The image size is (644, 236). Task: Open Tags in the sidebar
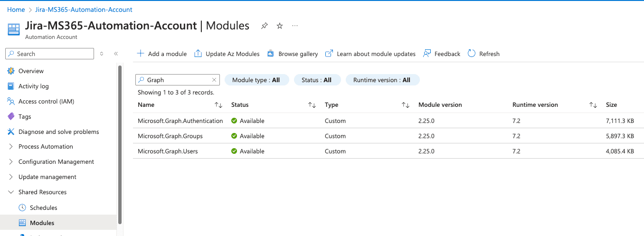(25, 116)
